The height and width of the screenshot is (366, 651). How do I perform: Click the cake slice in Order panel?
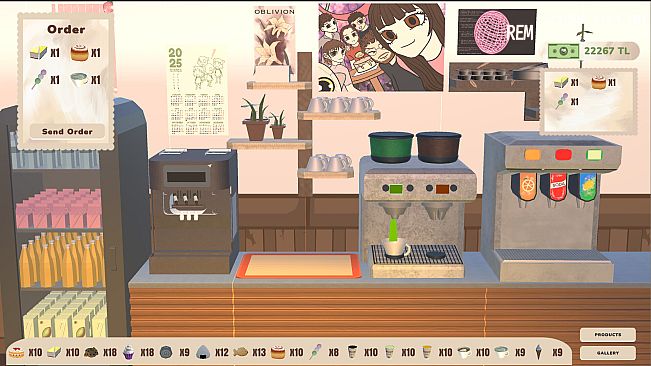(x=38, y=53)
